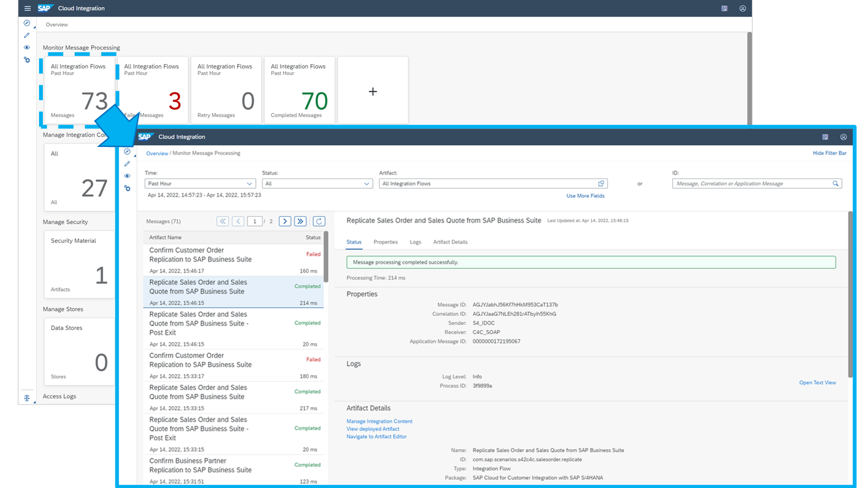Viewport: 868px width, 488px height.
Task: Open the Status filter dropdown showing All
Action: click(317, 183)
